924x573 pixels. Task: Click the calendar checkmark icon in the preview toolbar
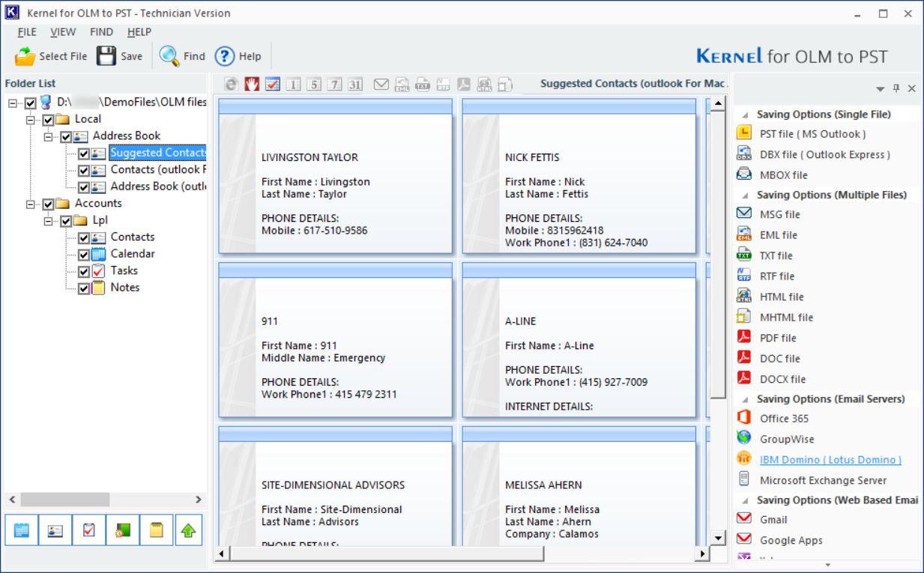pyautogui.click(x=273, y=85)
